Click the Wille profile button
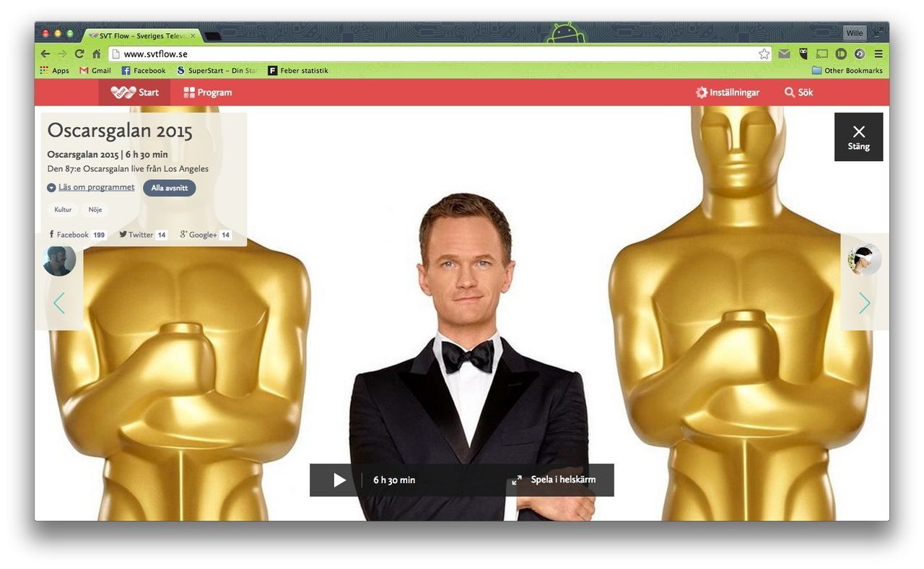This screenshot has height=569, width=924. coord(855,33)
